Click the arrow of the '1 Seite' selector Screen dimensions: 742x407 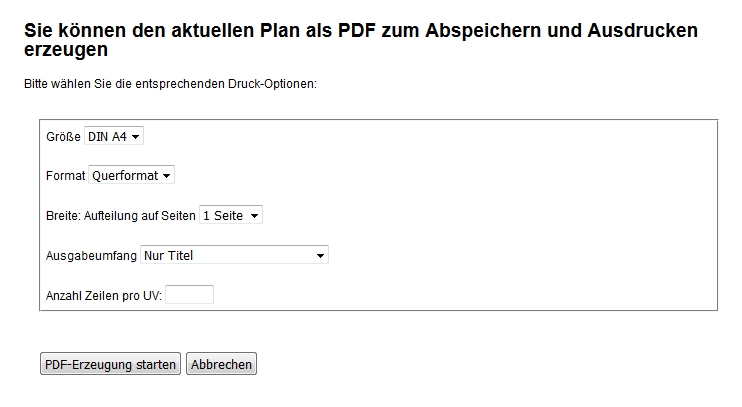(254, 215)
